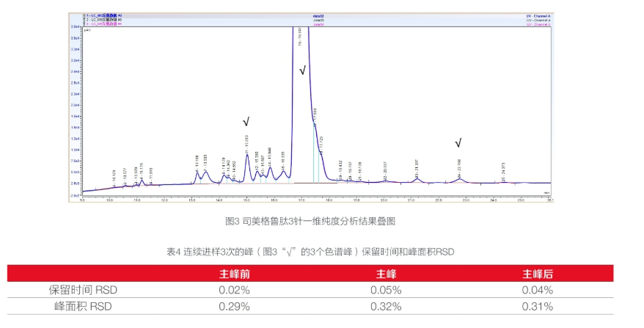Click the 保留时间 RSD row label
This screenshot has height=328, width=644.
[83, 290]
